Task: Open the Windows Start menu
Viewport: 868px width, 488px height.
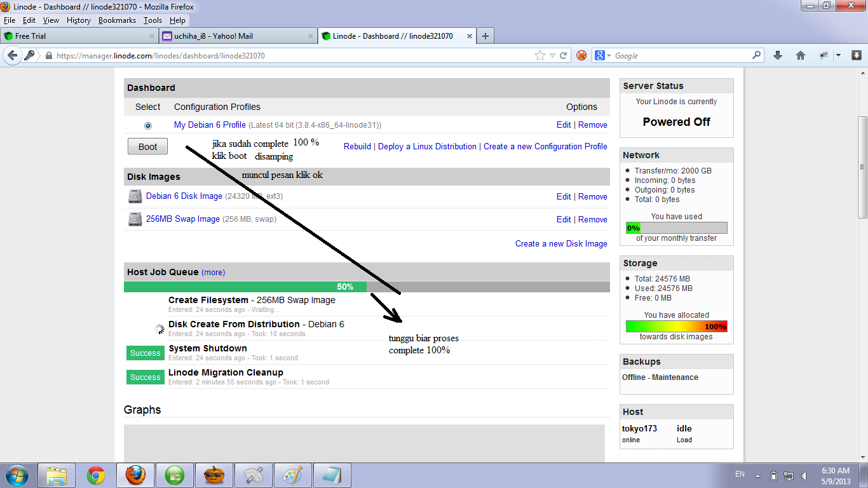Action: pos(17,475)
